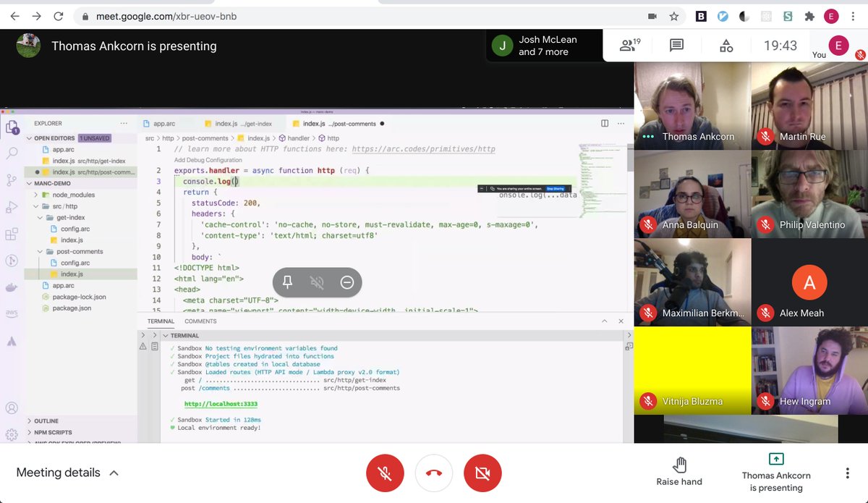Select Philip Valentino's video tile
The image size is (868, 503).
point(809,194)
